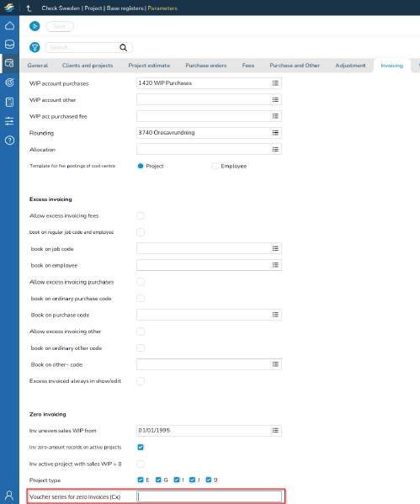The height and width of the screenshot is (504, 420).
Task: Open list for WIP acc purchased fee
Action: coord(275,116)
